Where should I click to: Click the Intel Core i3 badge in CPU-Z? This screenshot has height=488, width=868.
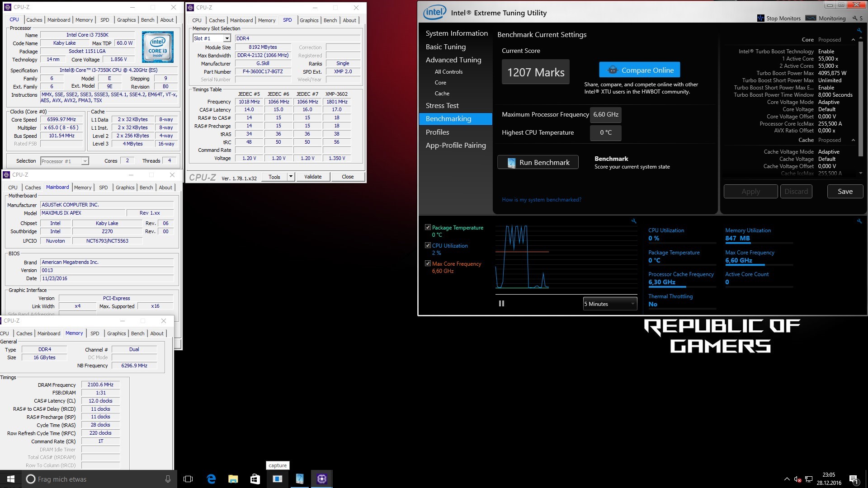coord(158,47)
